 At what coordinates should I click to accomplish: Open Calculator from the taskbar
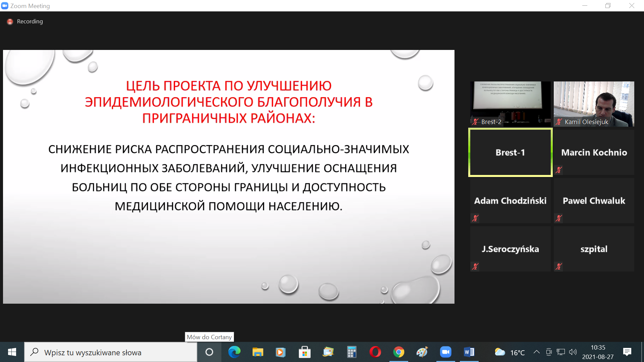click(352, 352)
